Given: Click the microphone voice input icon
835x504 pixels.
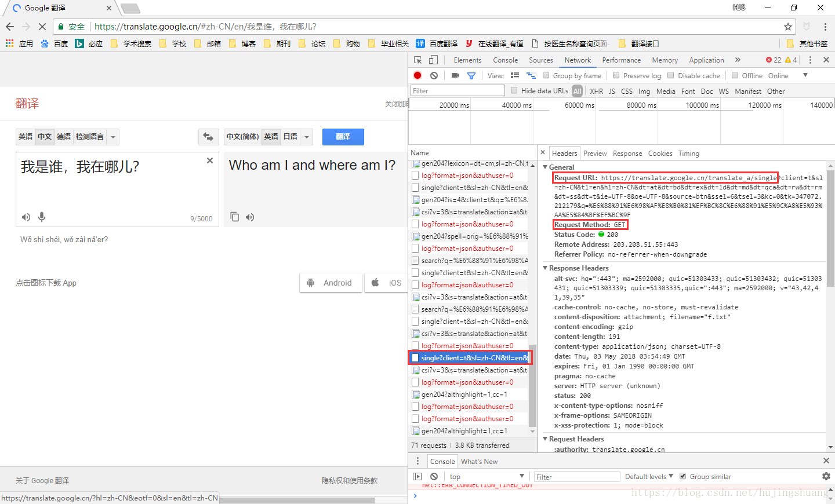Looking at the screenshot, I should [42, 217].
